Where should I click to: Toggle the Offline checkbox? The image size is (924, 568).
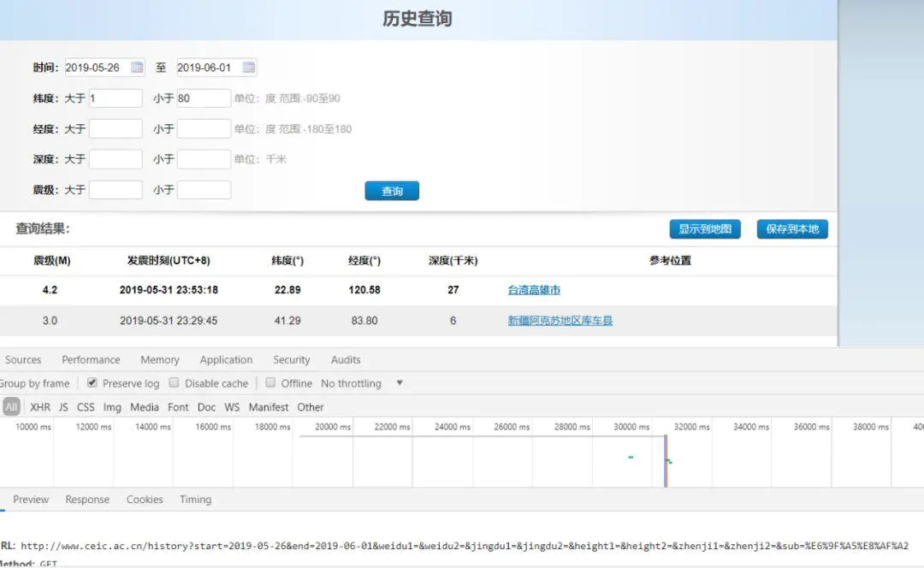(270, 382)
